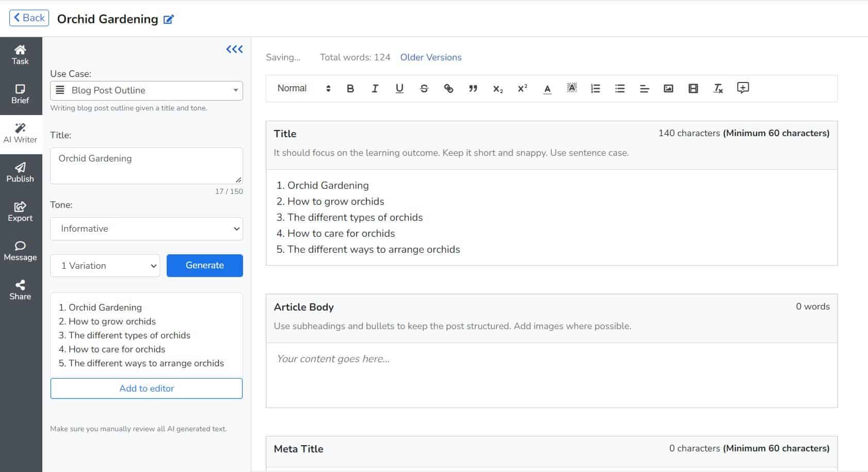The image size is (868, 472).
Task: Click the Bold formatting icon
Action: [350, 88]
